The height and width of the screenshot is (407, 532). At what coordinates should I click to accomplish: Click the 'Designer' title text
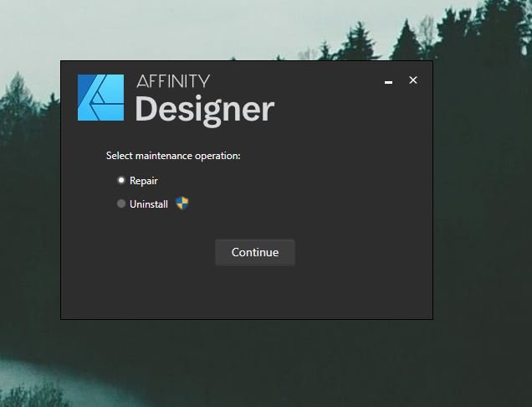(205, 111)
